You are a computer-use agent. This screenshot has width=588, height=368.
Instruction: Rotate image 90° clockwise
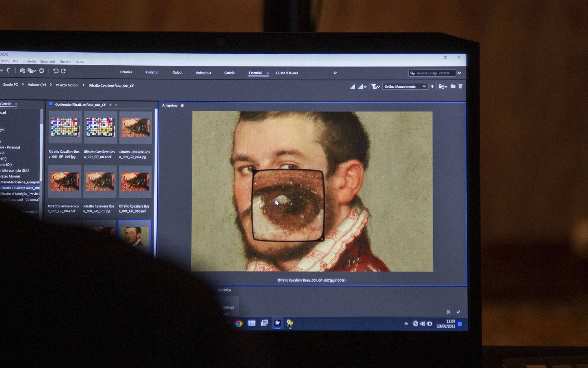(63, 71)
